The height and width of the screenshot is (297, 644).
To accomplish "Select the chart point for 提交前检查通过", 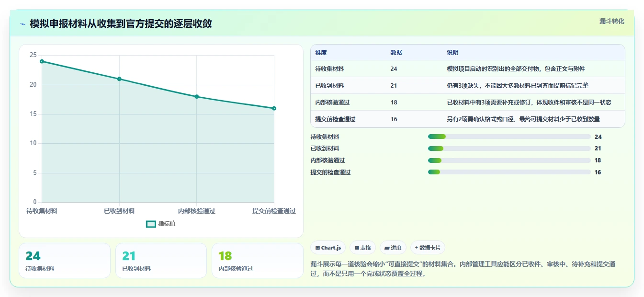I will click(x=274, y=108).
